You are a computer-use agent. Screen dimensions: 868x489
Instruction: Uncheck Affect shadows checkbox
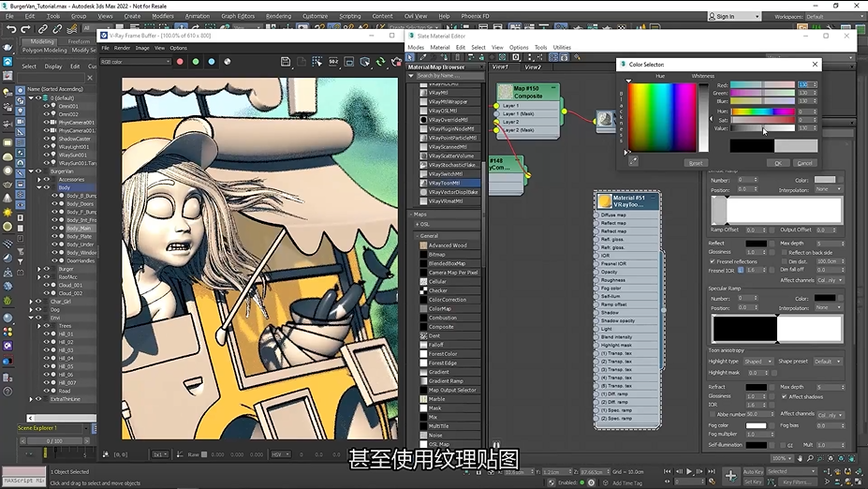pos(784,396)
